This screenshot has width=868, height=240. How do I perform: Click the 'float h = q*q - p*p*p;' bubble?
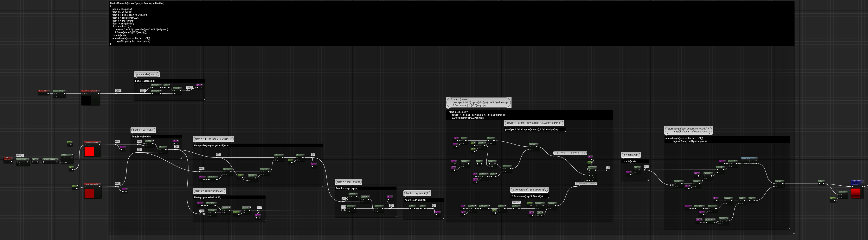[x=348, y=182]
